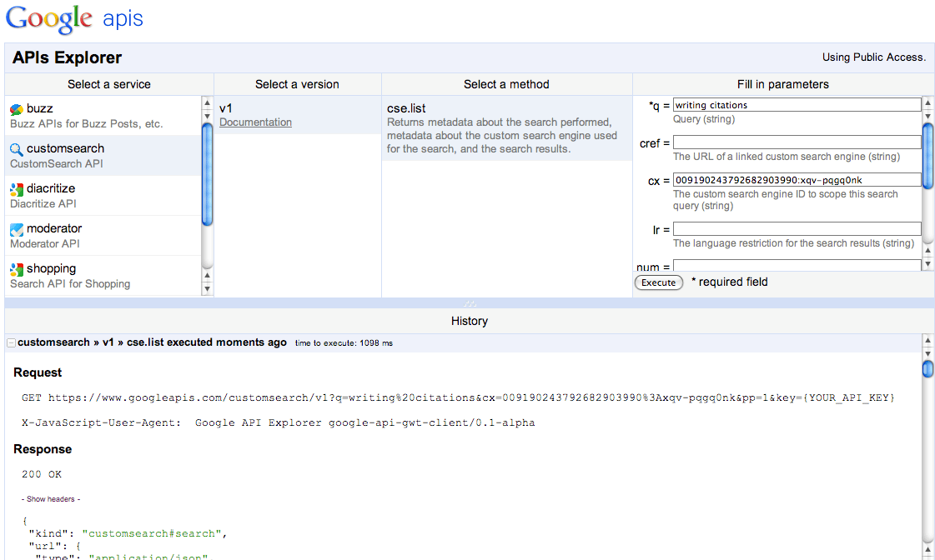The height and width of the screenshot is (560, 935).
Task: Click the APIs Explorer title
Action: [67, 57]
